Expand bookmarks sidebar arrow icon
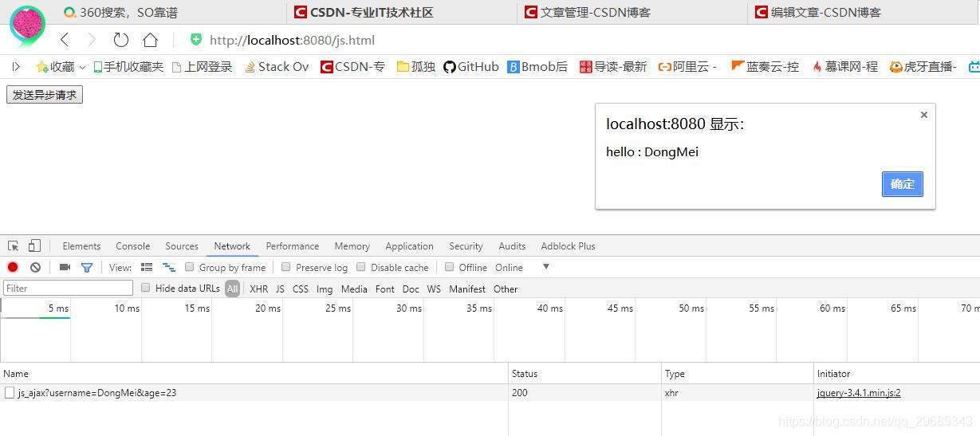The width and height of the screenshot is (980, 436). coord(16,67)
